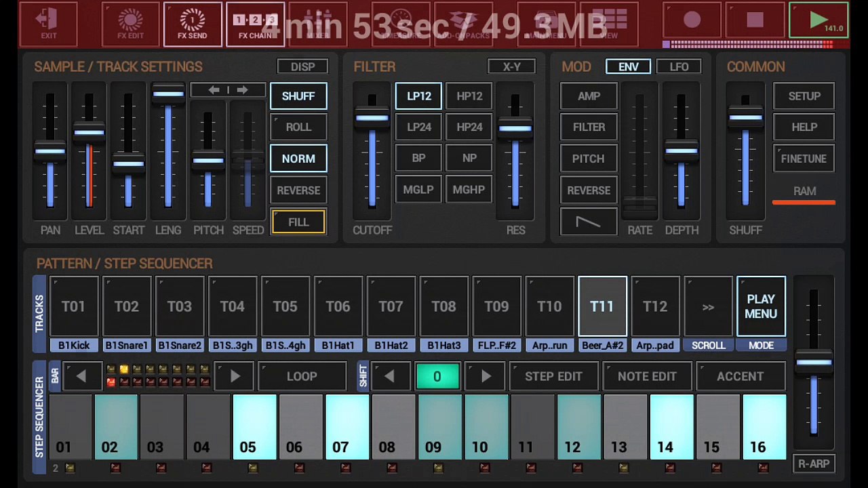Open the ADD-ON PACKS icon
Image resolution: width=868 pixels, height=488 pixels.
(462, 24)
